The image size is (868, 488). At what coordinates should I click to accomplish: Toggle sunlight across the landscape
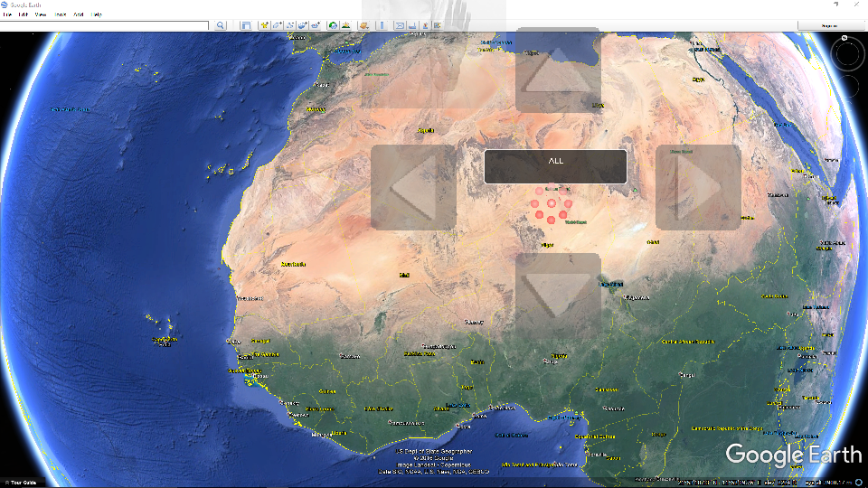tap(346, 25)
